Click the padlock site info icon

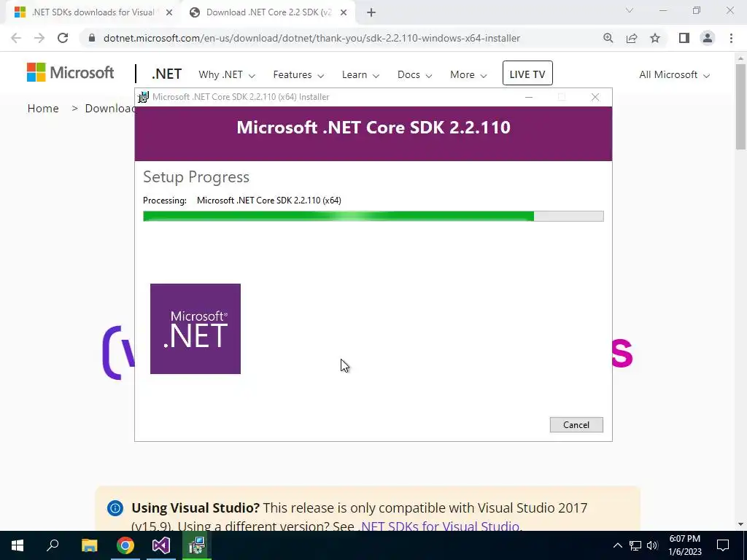tap(92, 38)
